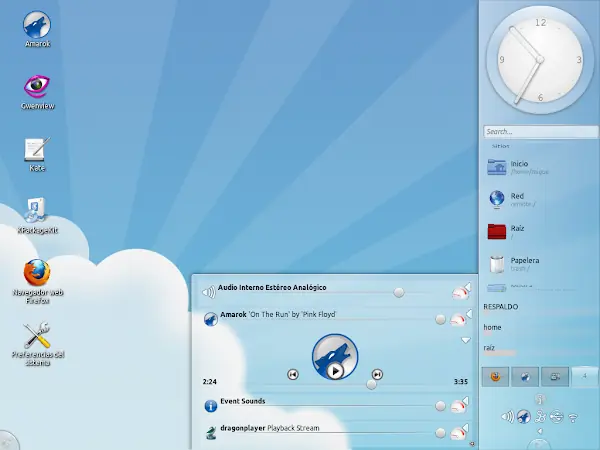
Task: Expand the dragonplayer row arrow
Action: click(x=466, y=427)
